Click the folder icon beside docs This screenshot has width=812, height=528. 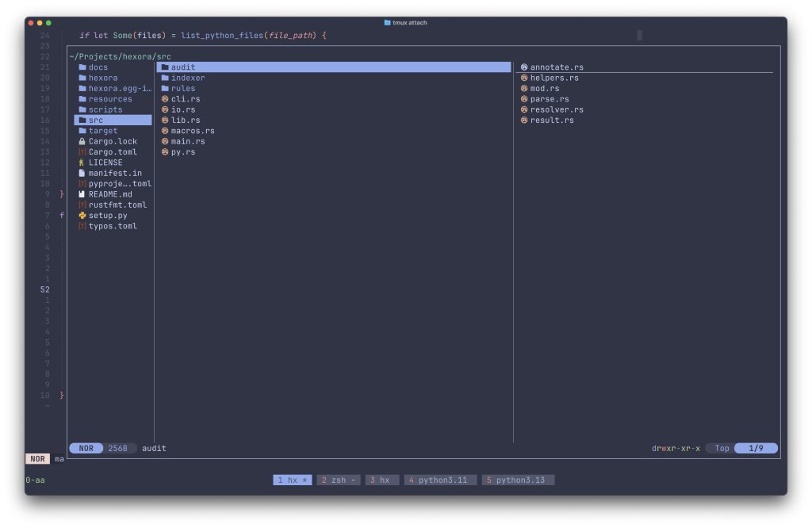click(x=82, y=67)
